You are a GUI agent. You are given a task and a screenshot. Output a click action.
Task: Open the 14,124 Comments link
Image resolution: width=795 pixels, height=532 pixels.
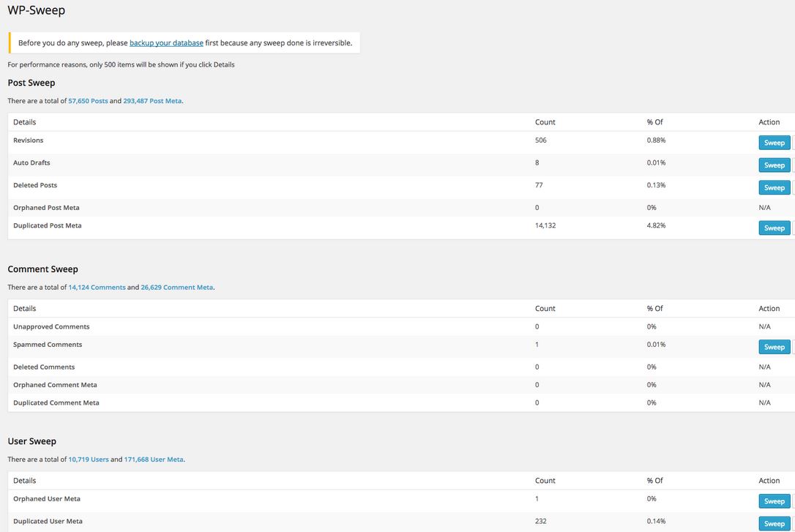coord(97,288)
